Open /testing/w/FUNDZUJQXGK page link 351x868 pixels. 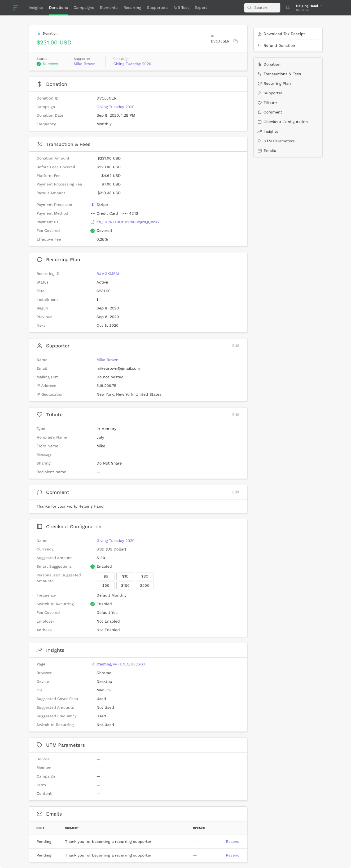pos(121,664)
